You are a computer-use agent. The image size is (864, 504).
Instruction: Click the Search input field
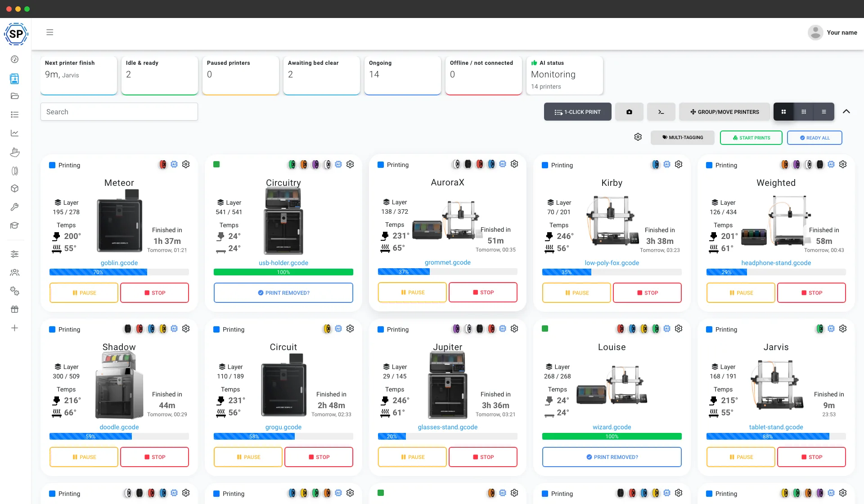click(119, 112)
